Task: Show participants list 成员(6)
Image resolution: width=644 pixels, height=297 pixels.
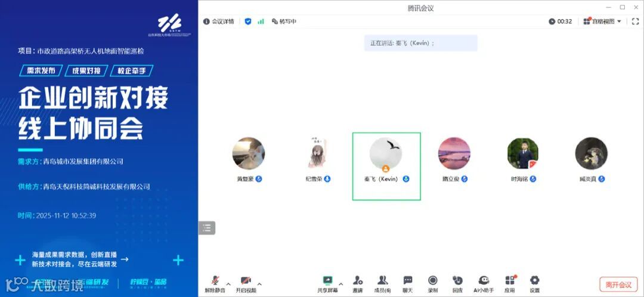Action: 382,284
